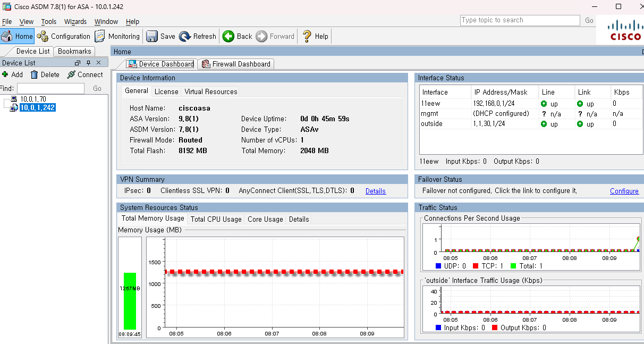Select the 11eew interface row name
The width and height of the screenshot is (644, 344).
430,104
